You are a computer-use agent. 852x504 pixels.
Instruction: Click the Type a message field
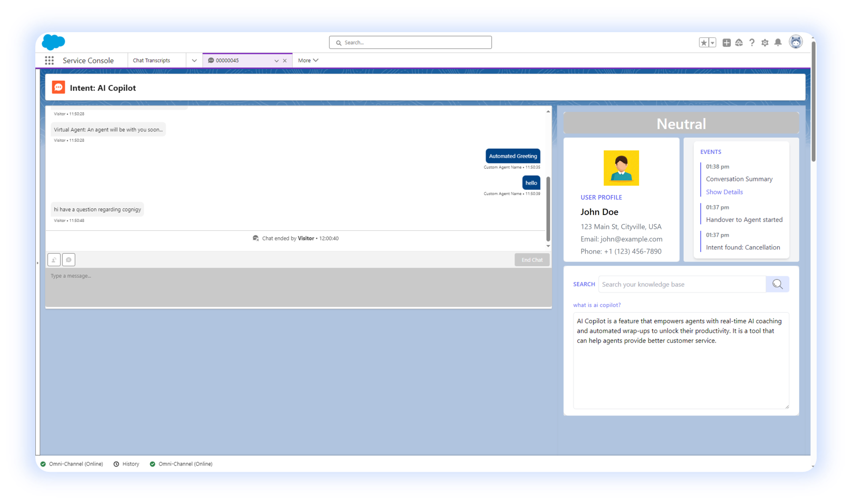[x=298, y=287]
